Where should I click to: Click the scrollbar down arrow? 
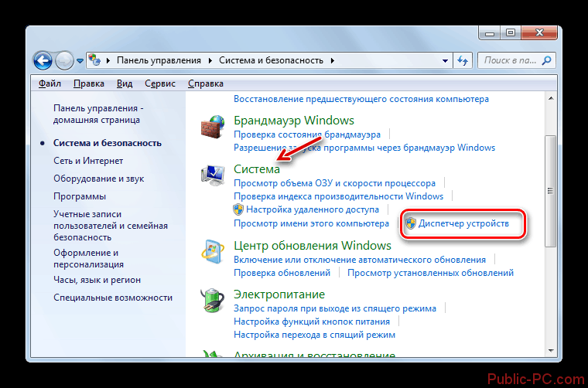coord(551,351)
